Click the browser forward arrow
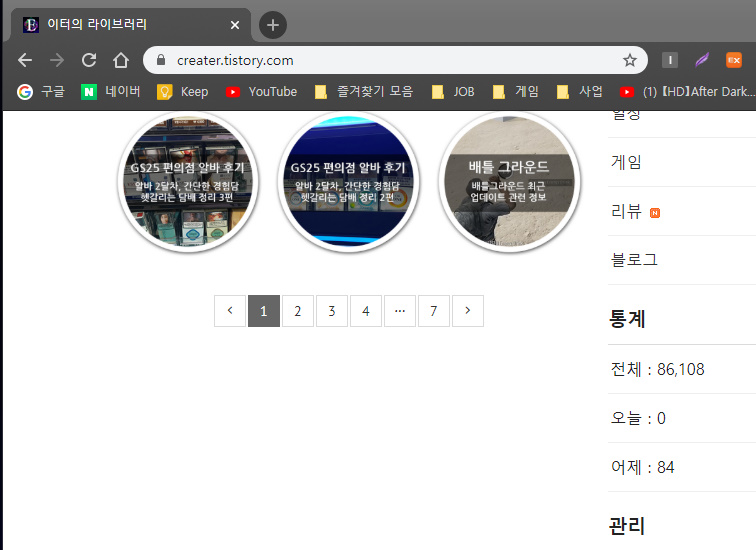Image resolution: width=756 pixels, height=550 pixels. [57, 60]
